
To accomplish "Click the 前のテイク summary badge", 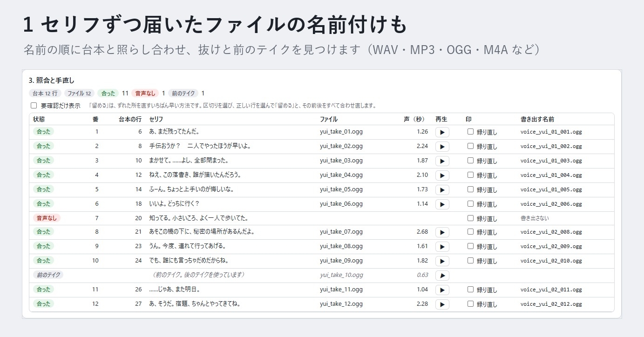I will tap(183, 93).
